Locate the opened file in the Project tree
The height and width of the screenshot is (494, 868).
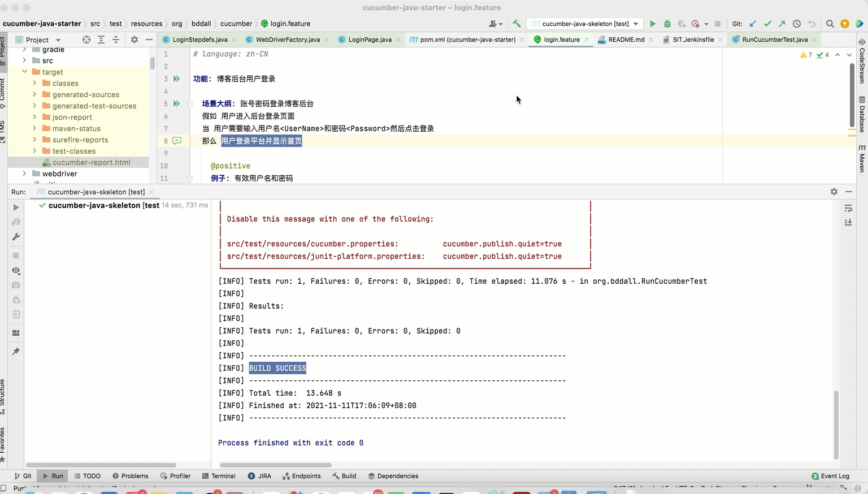[x=86, y=40]
